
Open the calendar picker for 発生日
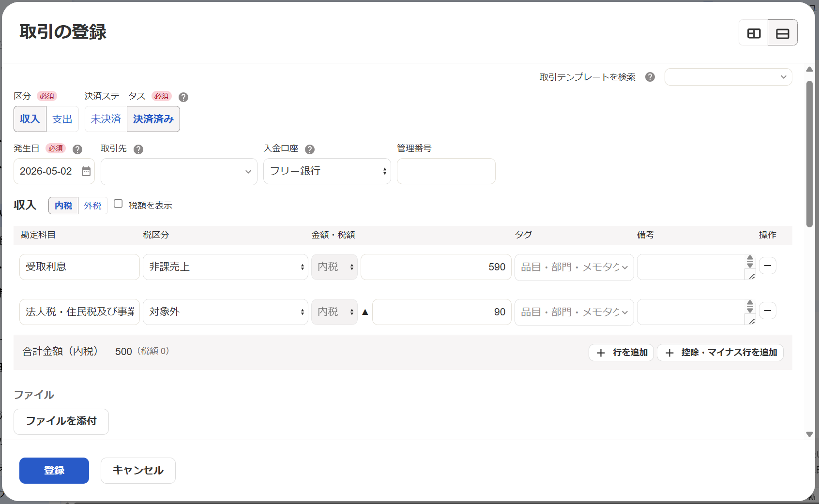(86, 171)
